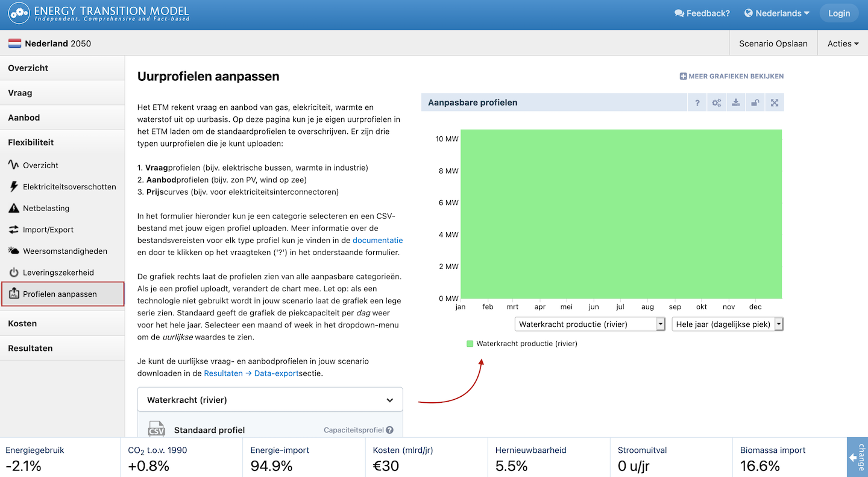This screenshot has width=868, height=477.
Task: Toggle Waterkracht productie legend entry
Action: point(522,344)
